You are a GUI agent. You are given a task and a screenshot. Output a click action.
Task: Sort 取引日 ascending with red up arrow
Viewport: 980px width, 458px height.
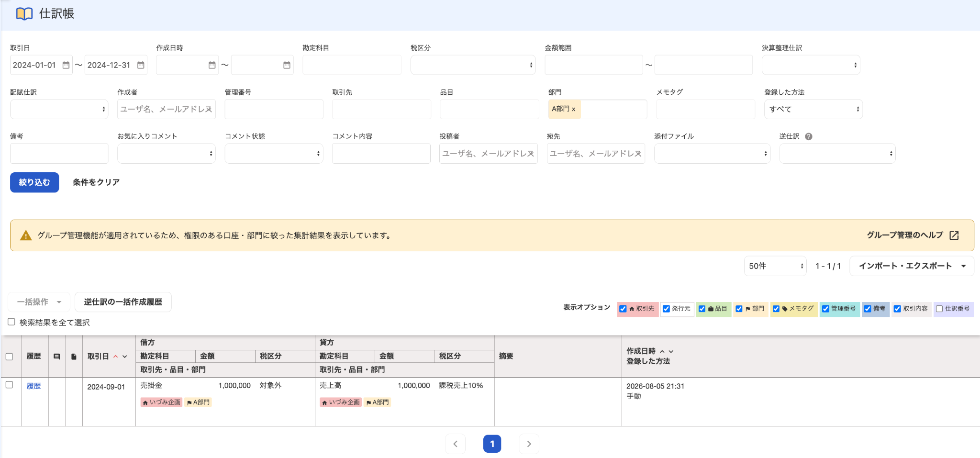115,357
